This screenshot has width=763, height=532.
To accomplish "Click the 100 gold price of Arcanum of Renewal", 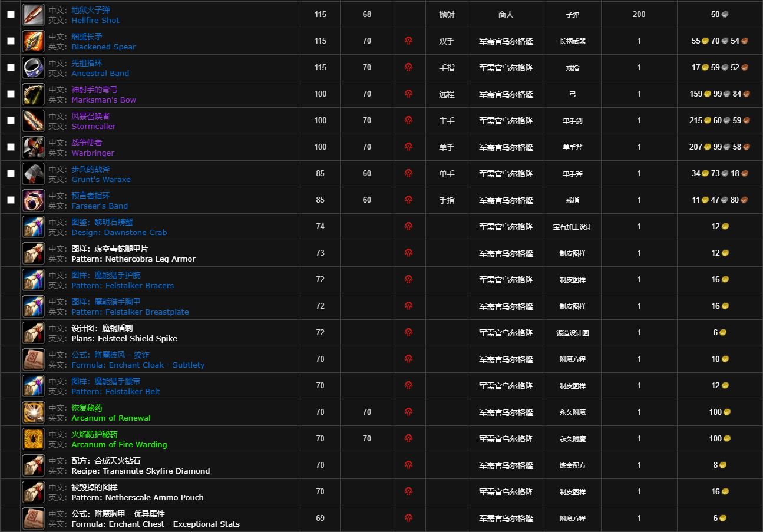I will 720,412.
